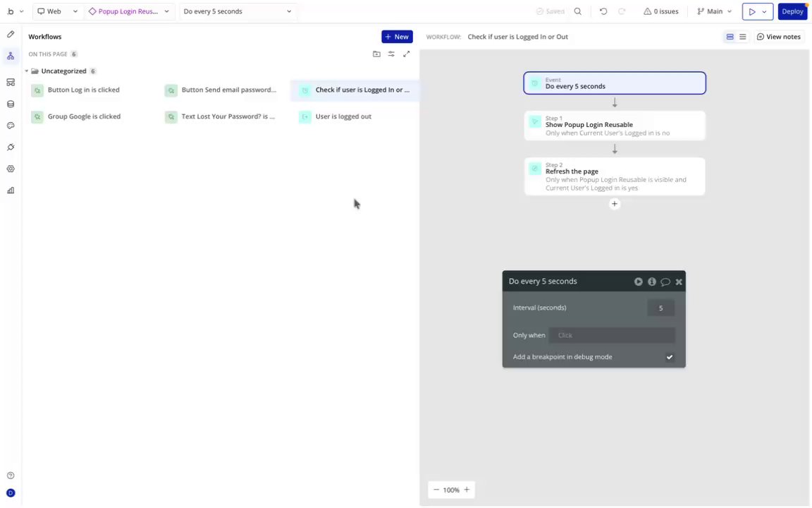The height and width of the screenshot is (508, 812).
Task: Open the Data tab database icon
Action: 11,104
